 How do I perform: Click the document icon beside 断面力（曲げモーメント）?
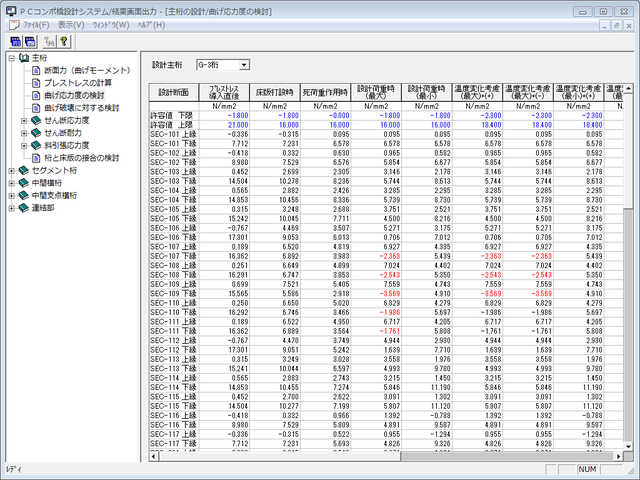[x=36, y=71]
